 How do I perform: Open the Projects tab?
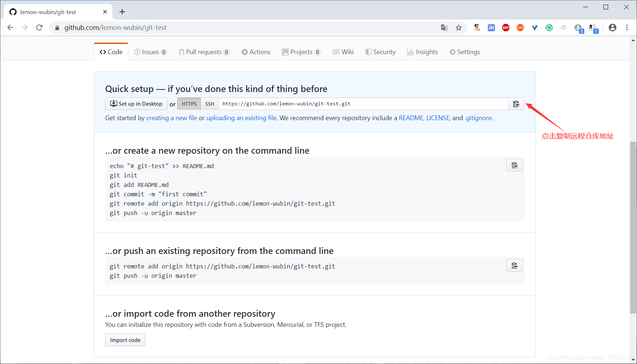point(301,52)
